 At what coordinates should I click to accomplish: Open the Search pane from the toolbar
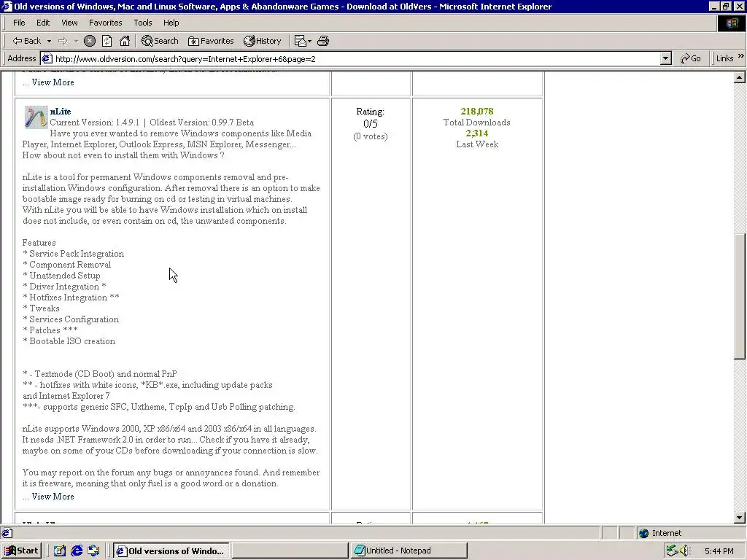(x=160, y=41)
